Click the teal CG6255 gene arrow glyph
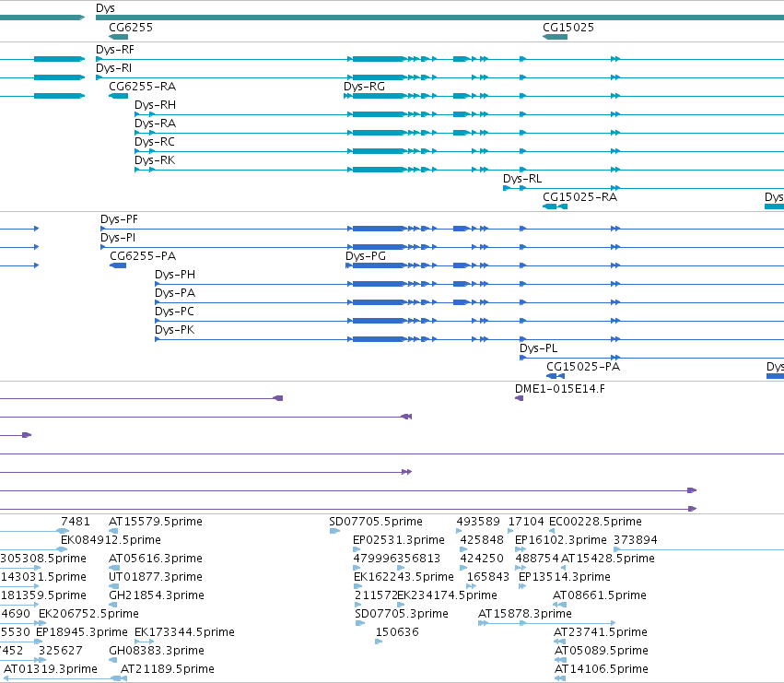This screenshot has height=683, width=784. (x=119, y=37)
